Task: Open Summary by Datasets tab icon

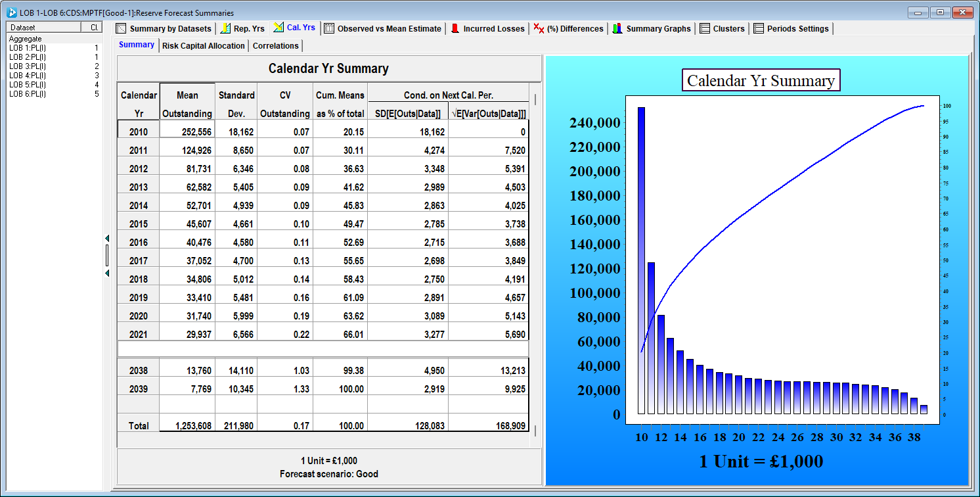Action: coord(121,29)
